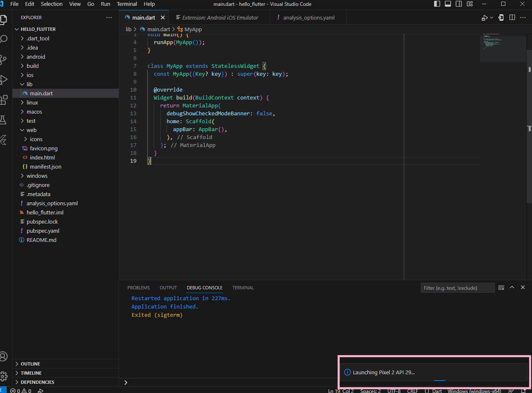The width and height of the screenshot is (532, 393).
Task: Toggle word wrap icon beside filter field
Action: click(501, 288)
